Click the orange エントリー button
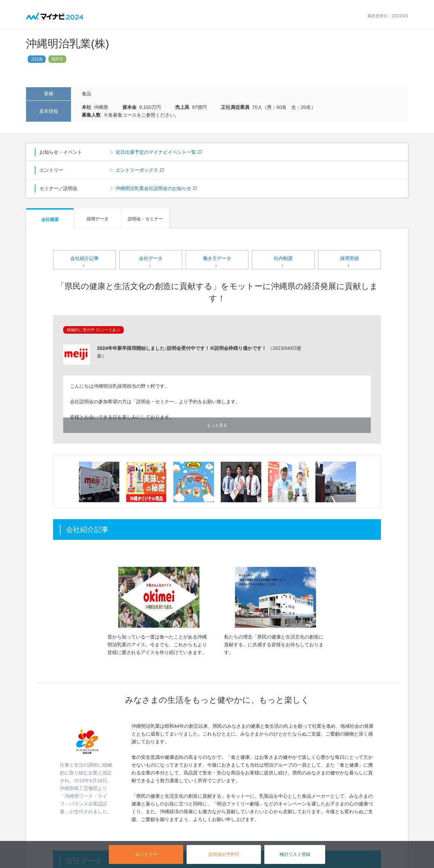This screenshot has height=868, width=434. [x=146, y=854]
